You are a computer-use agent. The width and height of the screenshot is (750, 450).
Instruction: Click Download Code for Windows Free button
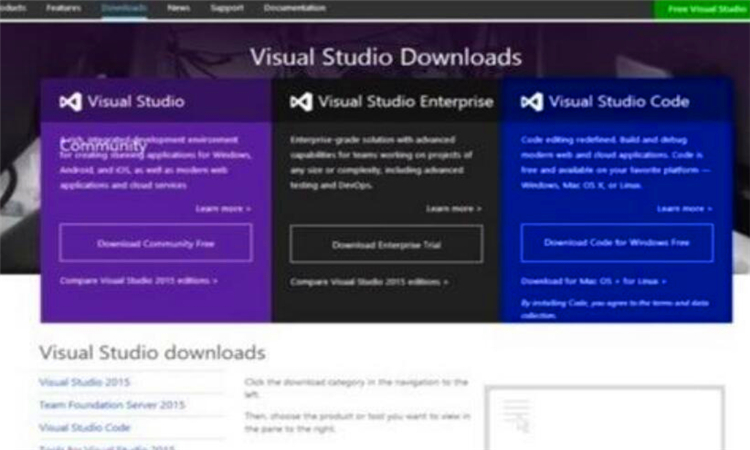pos(617,242)
